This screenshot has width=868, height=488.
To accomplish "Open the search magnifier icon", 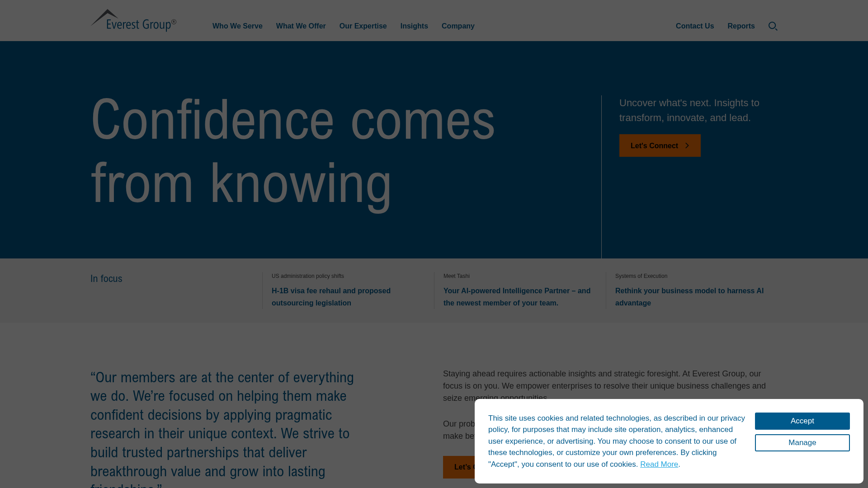I will (773, 26).
